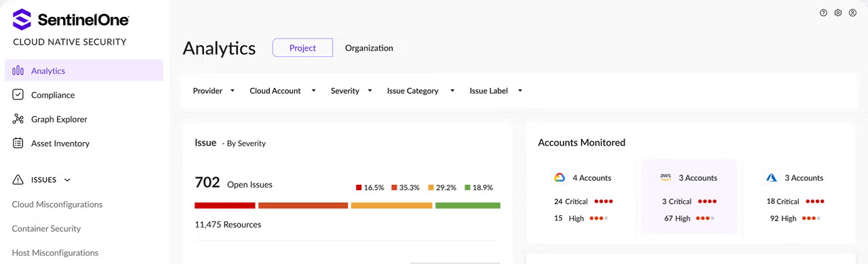Click the 18.9% legend entry

point(479,188)
